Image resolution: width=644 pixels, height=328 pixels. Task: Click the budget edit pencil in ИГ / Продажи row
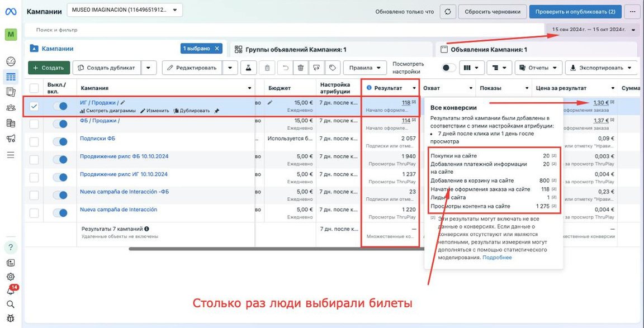270,103
